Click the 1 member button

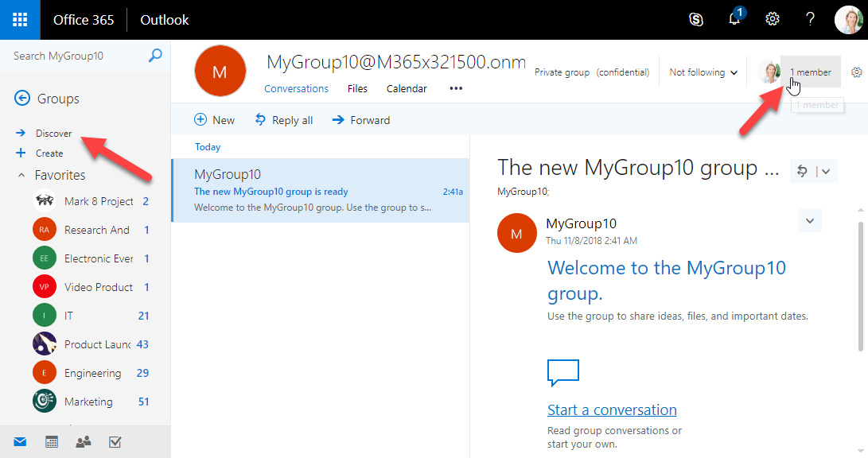tap(810, 72)
